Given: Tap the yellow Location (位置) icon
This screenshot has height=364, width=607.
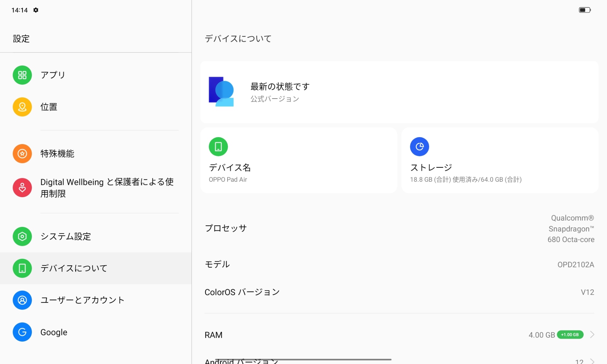Looking at the screenshot, I should point(22,107).
